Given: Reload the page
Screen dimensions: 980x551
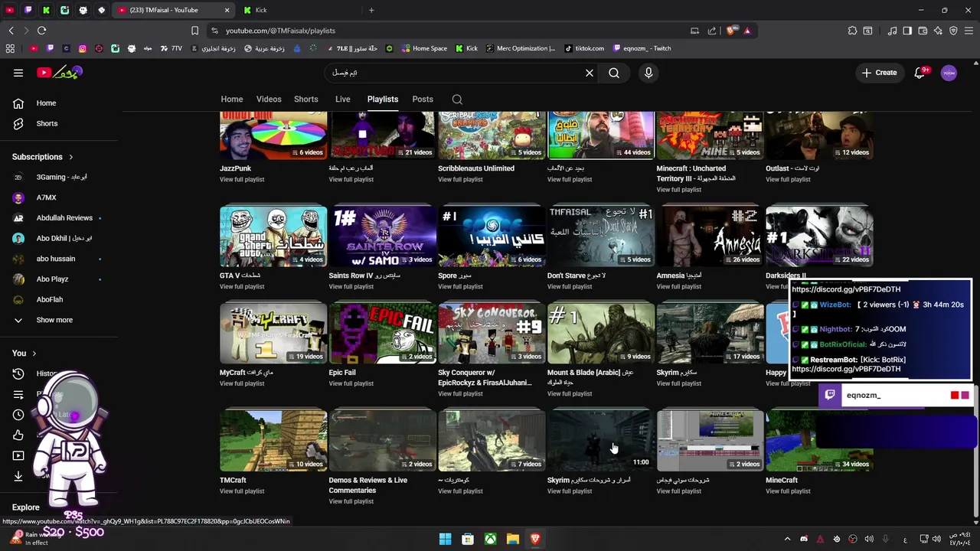Looking at the screenshot, I should 41,31.
